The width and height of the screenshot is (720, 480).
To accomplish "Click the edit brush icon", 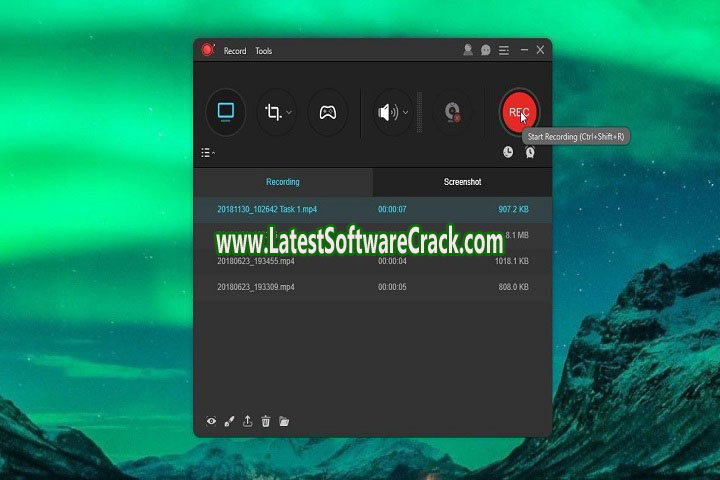I will [x=229, y=422].
